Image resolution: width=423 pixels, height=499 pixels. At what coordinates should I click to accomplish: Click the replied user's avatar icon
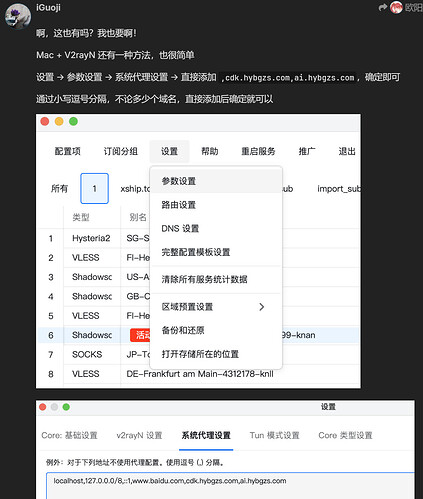[x=396, y=7]
